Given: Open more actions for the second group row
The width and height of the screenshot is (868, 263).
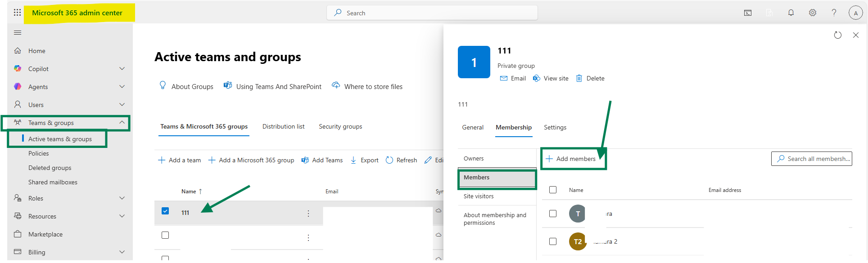Looking at the screenshot, I should coord(308,238).
